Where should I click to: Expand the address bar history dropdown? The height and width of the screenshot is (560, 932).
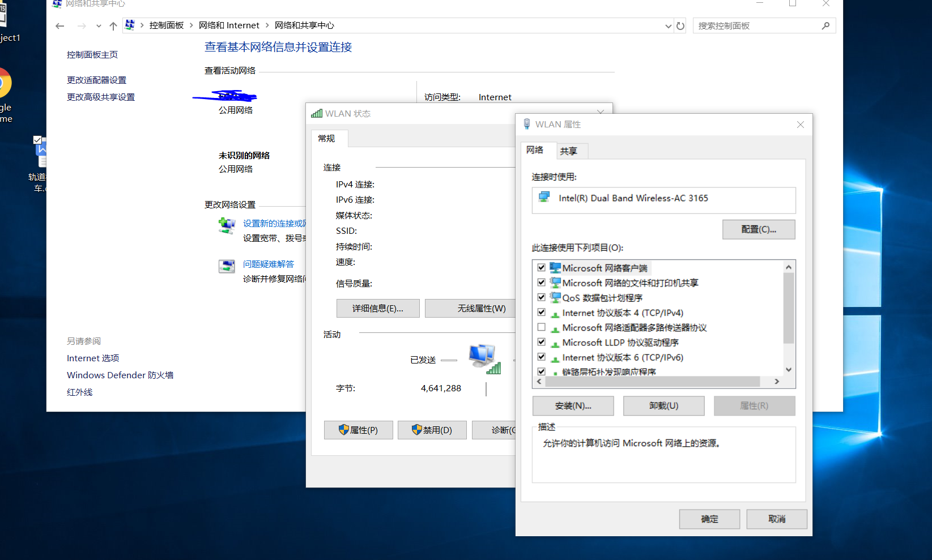669,26
